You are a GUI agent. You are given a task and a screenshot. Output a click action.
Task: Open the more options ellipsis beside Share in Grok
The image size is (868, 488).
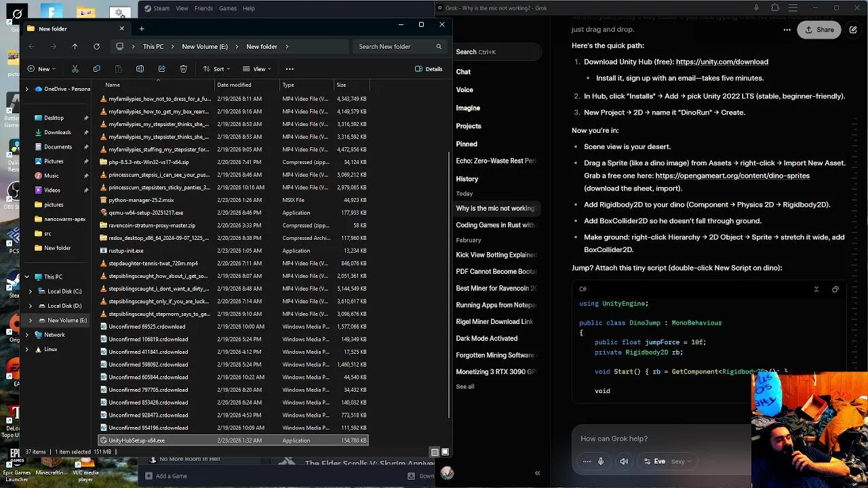(787, 30)
